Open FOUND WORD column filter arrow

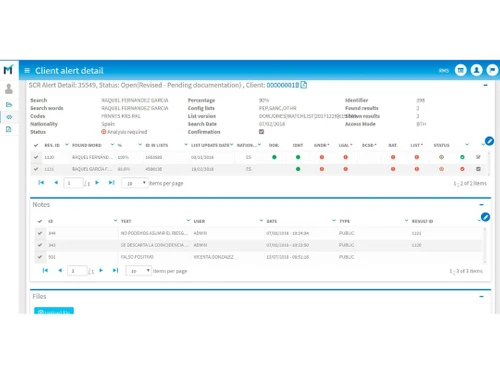coord(112,145)
